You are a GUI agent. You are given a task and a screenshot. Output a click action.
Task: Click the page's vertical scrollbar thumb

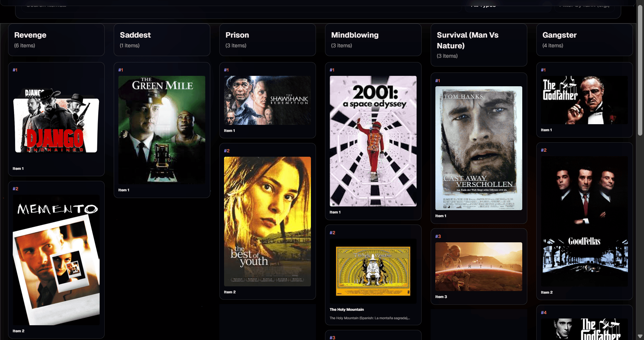pyautogui.click(x=640, y=70)
